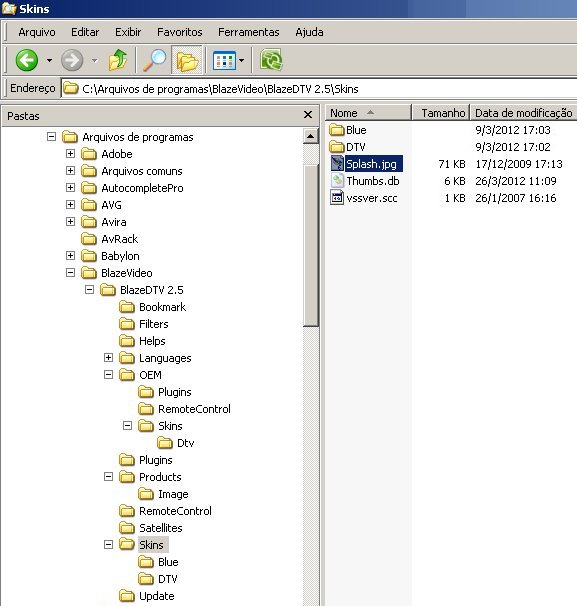Click the Views mode icon

tap(224, 60)
